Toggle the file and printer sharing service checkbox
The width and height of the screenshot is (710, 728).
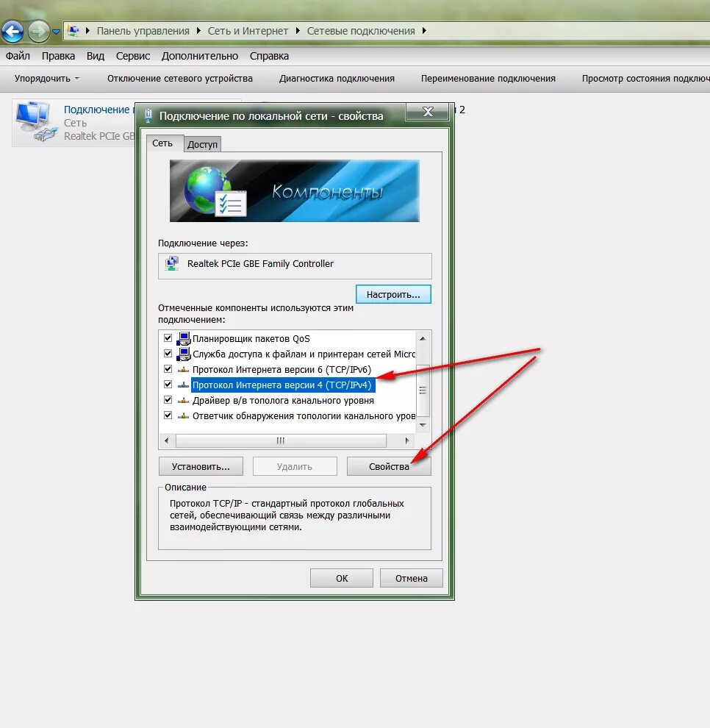(x=168, y=353)
